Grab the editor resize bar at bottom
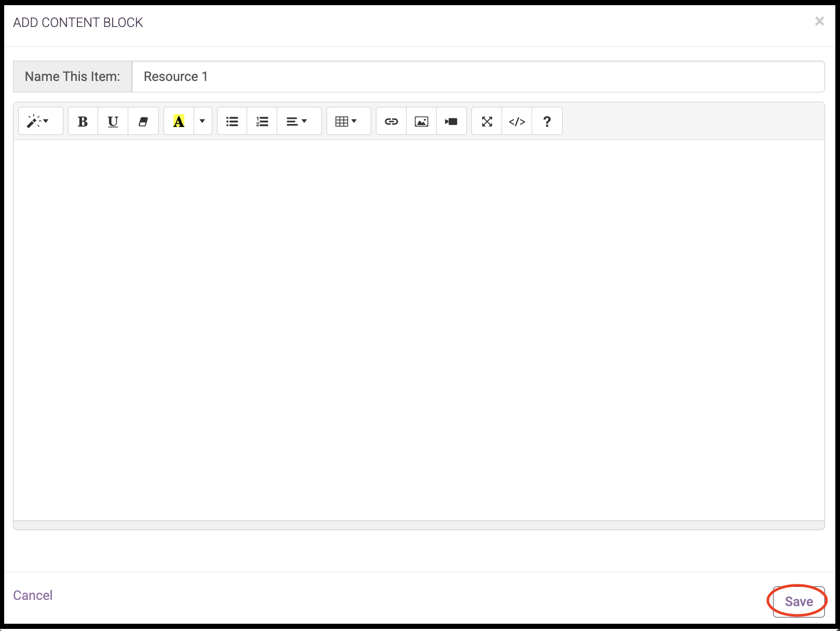Screen dimensions: 840x631 419,525
